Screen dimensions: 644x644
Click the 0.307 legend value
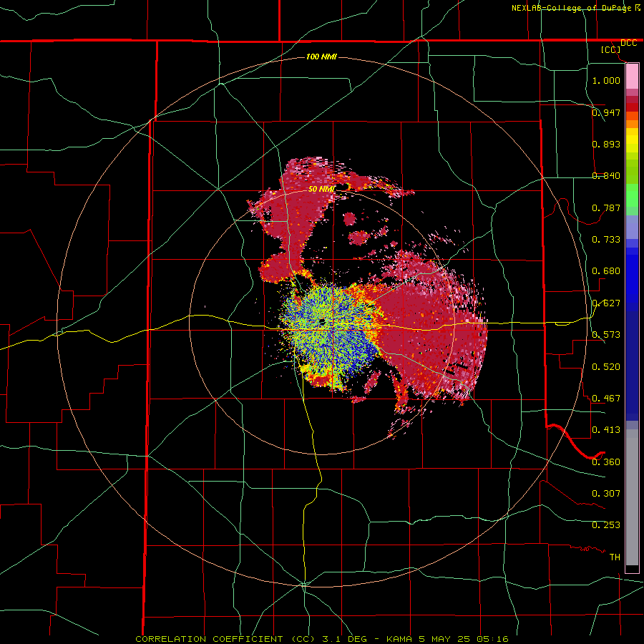coord(606,494)
